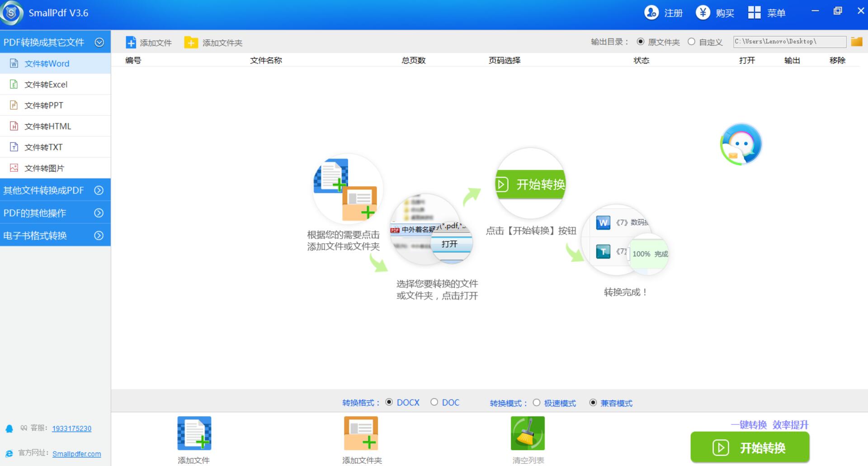Click the browser icon near 官方网址

coord(9,453)
